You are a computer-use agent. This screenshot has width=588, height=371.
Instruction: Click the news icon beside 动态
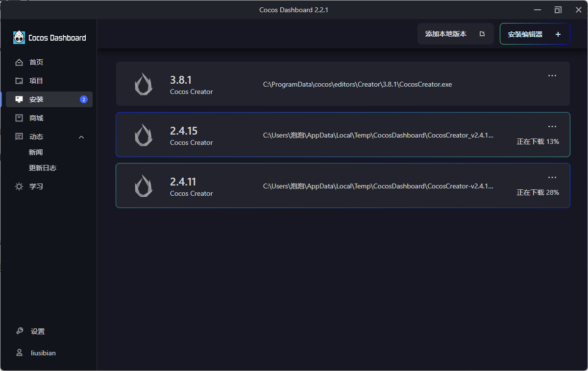19,137
